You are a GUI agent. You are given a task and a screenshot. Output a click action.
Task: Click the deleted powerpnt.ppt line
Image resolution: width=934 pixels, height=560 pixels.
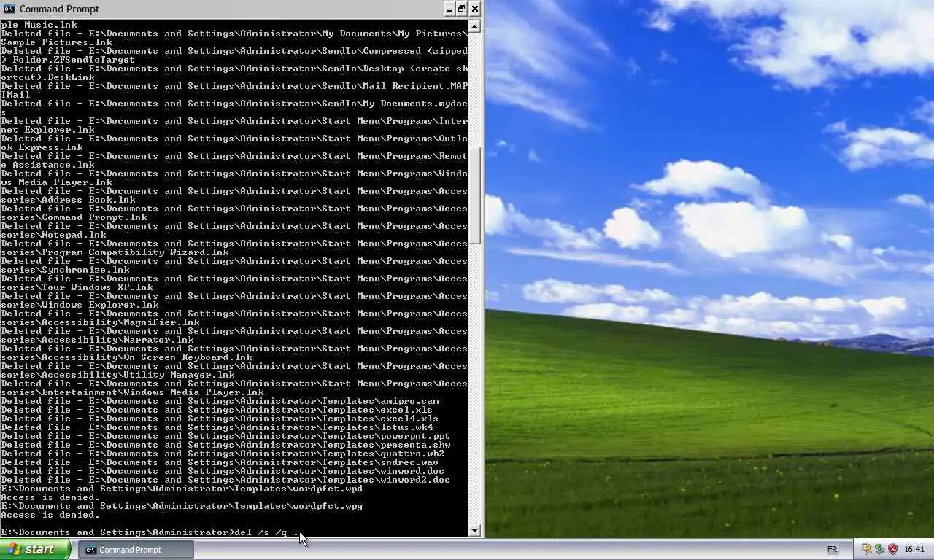point(225,436)
